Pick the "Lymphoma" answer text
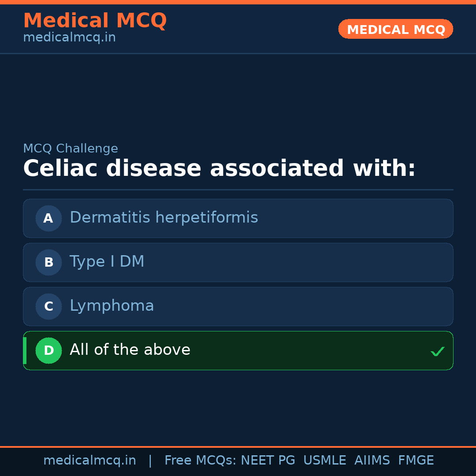This screenshot has height=476, width=476. 112,306
